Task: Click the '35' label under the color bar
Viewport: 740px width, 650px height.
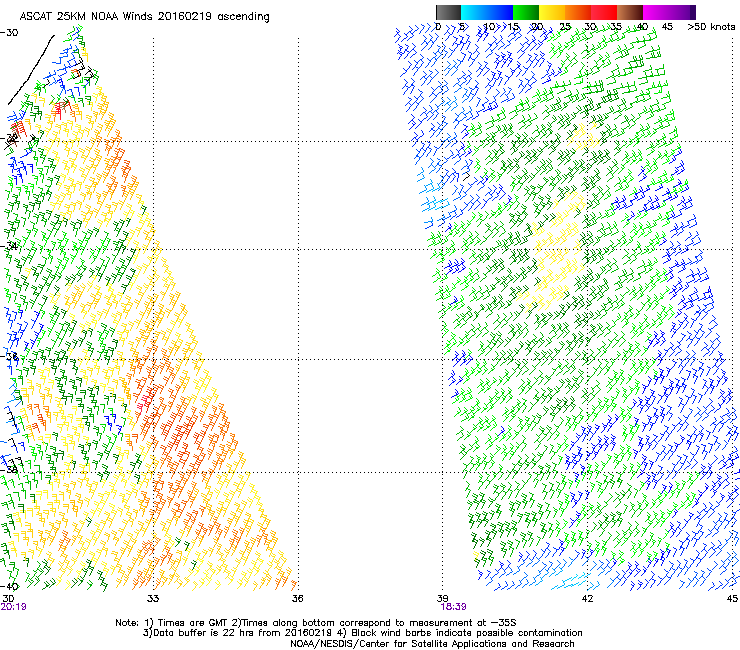Action: 616,27
